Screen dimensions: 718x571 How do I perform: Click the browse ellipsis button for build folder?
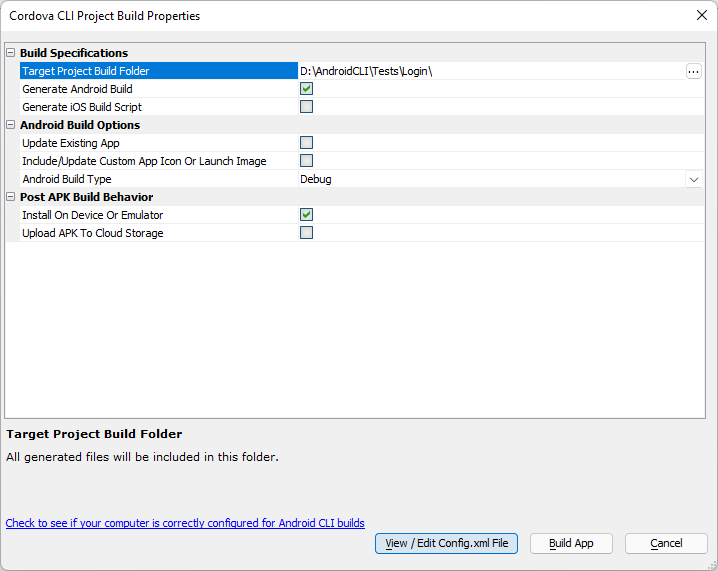click(693, 71)
